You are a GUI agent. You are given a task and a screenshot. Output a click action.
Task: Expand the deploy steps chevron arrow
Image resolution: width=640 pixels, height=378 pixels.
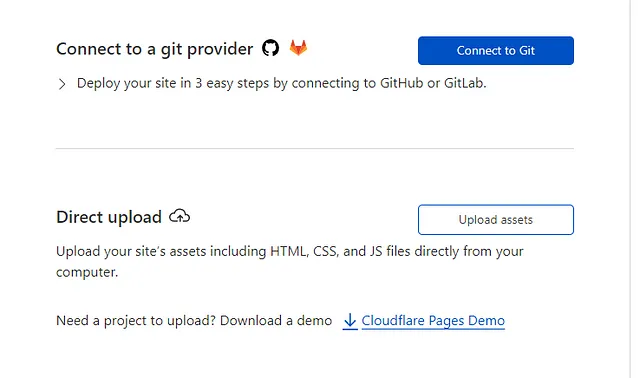coord(62,84)
